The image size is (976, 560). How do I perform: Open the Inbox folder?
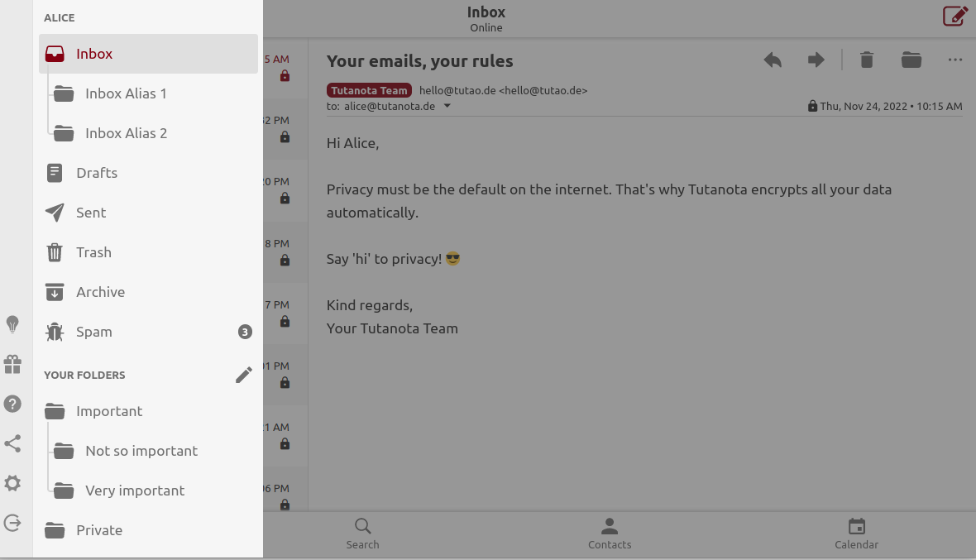pyautogui.click(x=148, y=54)
